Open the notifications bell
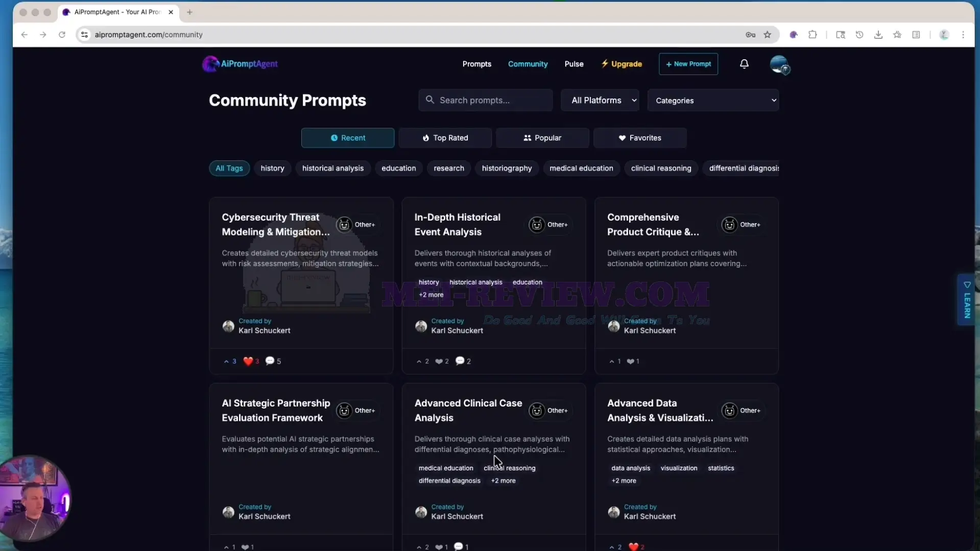980x551 pixels. click(x=744, y=64)
